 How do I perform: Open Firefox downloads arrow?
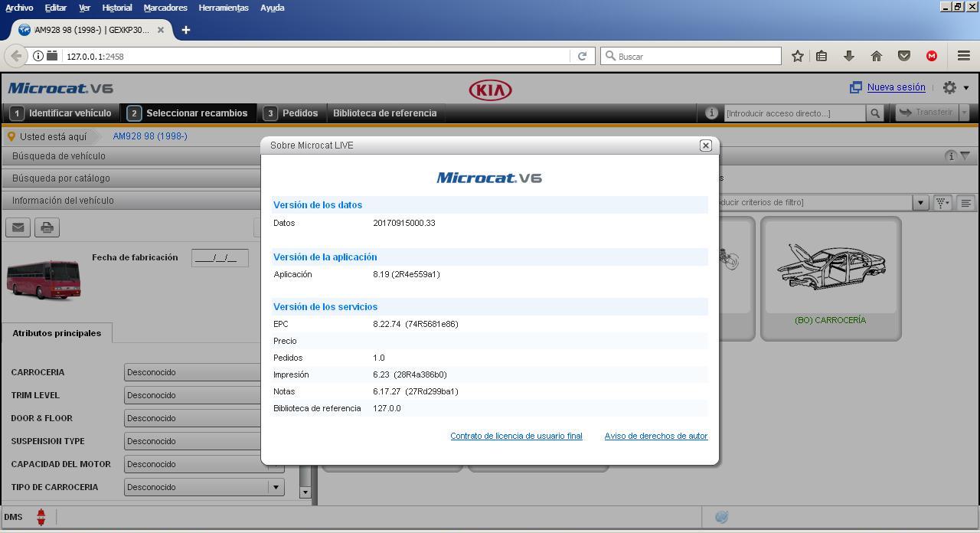click(849, 56)
